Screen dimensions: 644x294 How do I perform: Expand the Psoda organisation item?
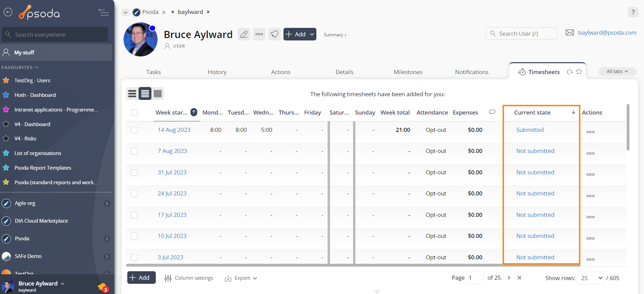(x=107, y=239)
